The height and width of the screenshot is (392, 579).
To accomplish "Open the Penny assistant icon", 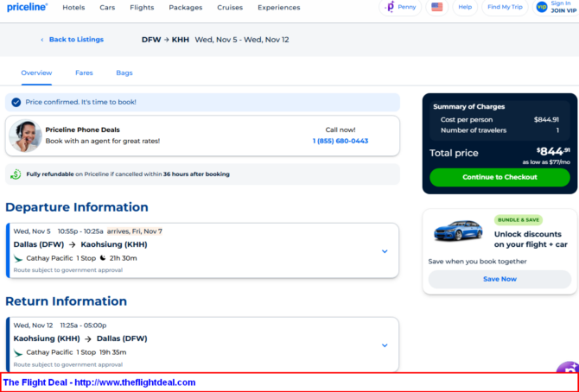I will [x=390, y=7].
